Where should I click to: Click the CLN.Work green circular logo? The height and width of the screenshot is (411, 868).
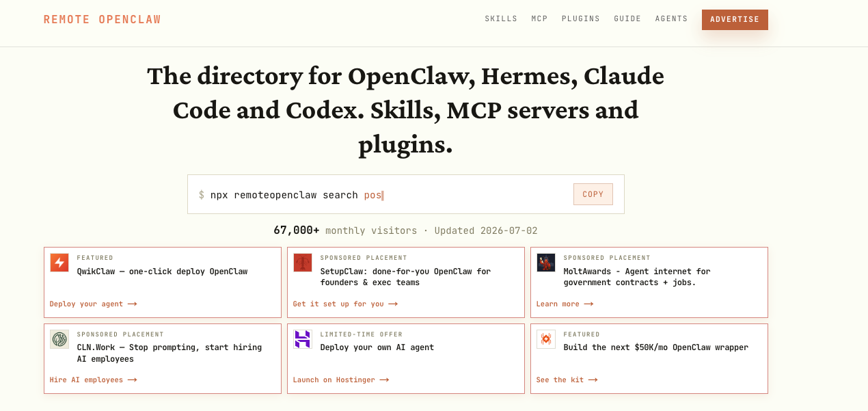[x=59, y=339]
